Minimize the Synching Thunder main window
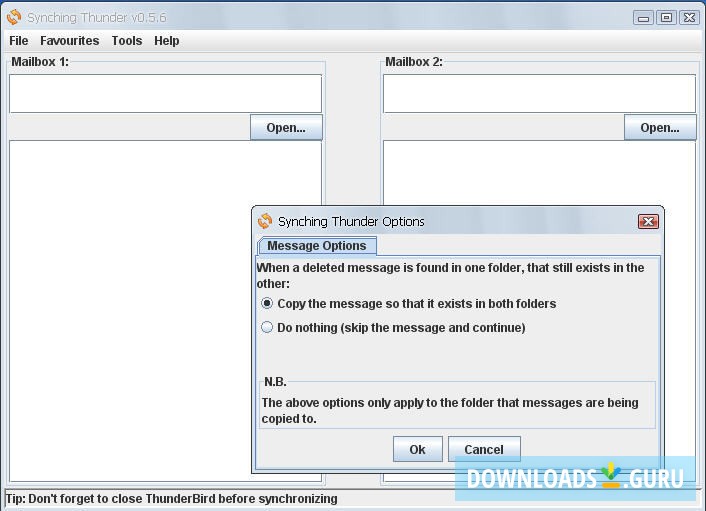 coord(643,18)
